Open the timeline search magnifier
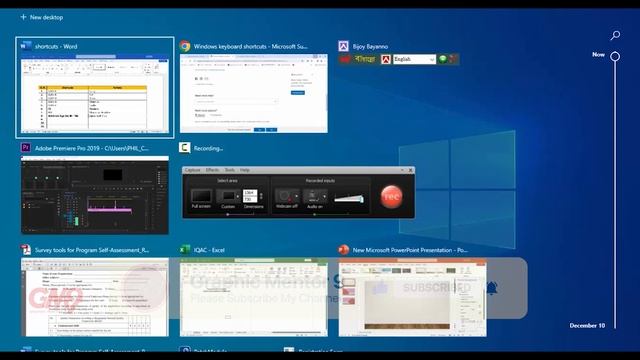Screen dimensions: 640x360 (615, 36)
